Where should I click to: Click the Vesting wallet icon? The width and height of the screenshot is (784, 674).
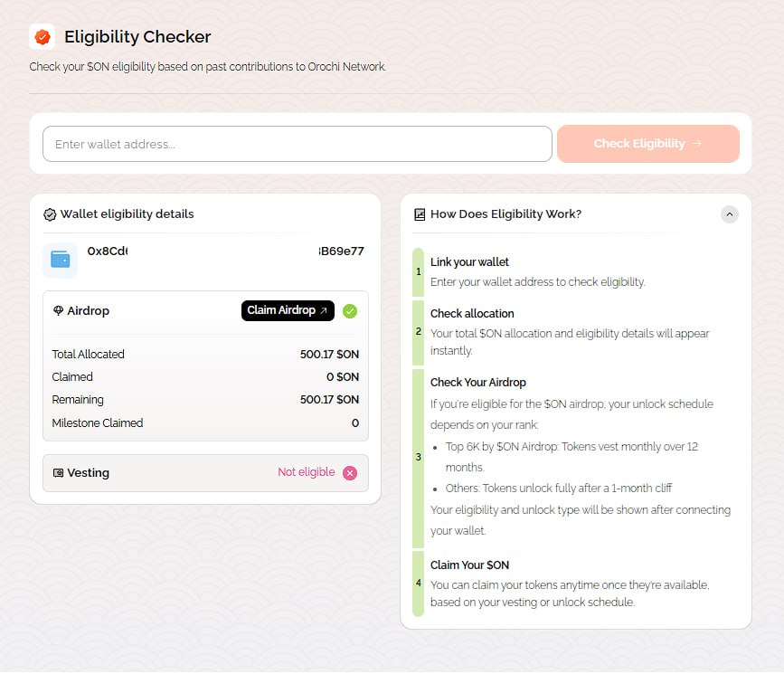59,473
